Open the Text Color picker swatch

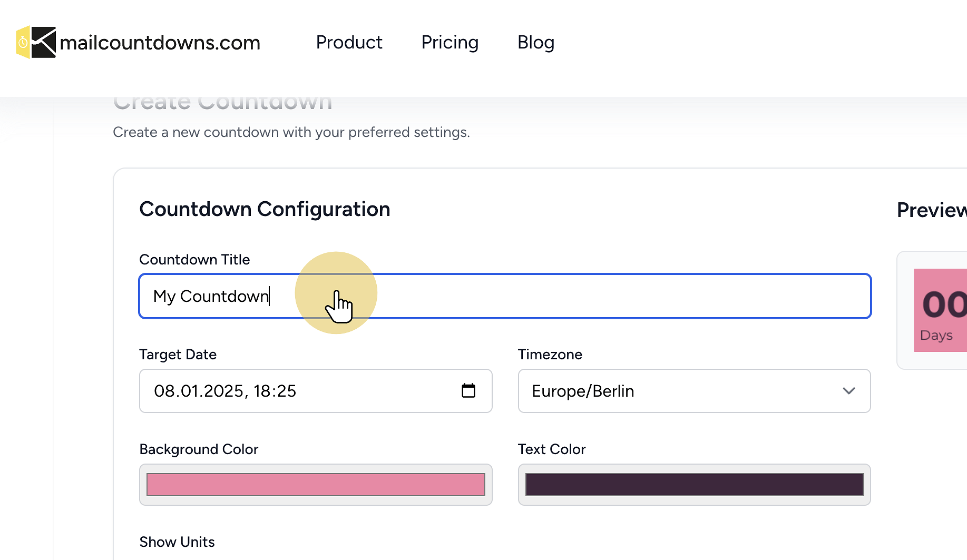[x=694, y=485]
